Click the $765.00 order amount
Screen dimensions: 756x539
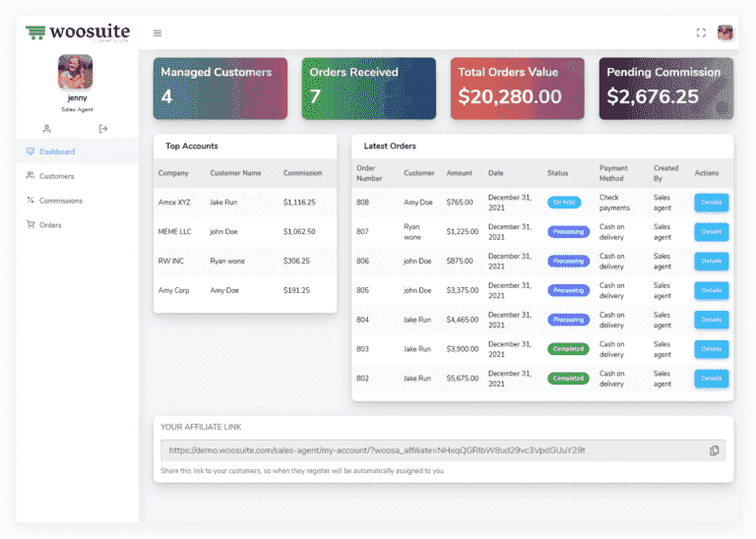point(460,203)
